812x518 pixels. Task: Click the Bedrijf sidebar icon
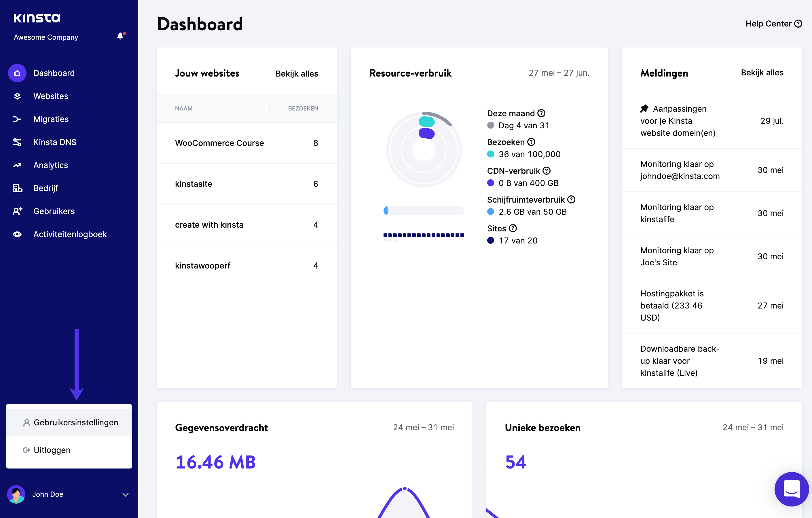[x=17, y=188]
